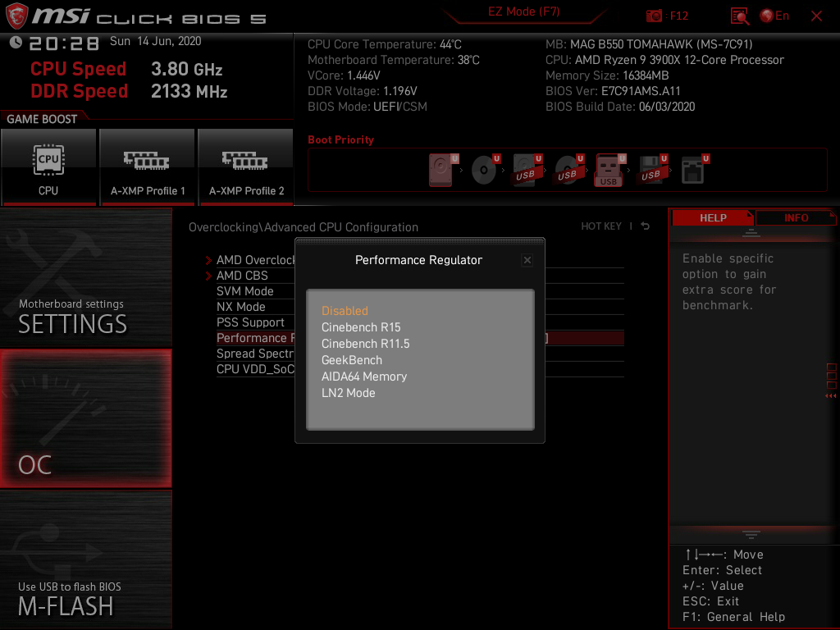
Task: Click the red triple-arrow panel collapse icon
Action: click(830, 396)
